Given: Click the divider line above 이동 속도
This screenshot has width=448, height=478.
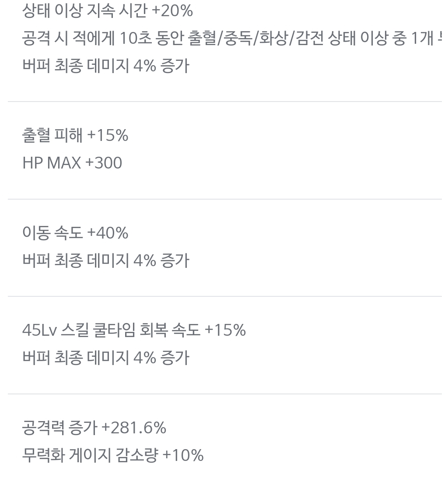Looking at the screenshot, I should click(224, 199).
